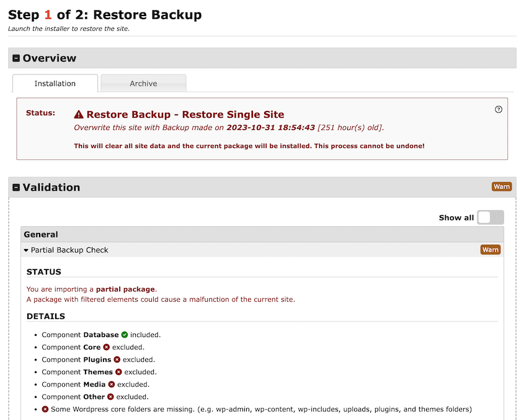Collapse the Partial Backup Check row
This screenshot has width=524, height=420.
(262, 250)
